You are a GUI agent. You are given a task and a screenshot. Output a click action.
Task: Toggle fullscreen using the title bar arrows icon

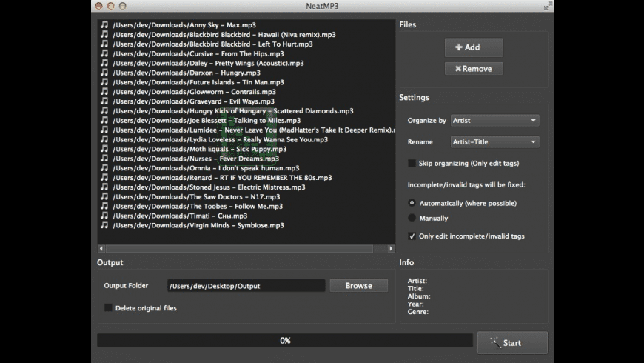pyautogui.click(x=548, y=6)
